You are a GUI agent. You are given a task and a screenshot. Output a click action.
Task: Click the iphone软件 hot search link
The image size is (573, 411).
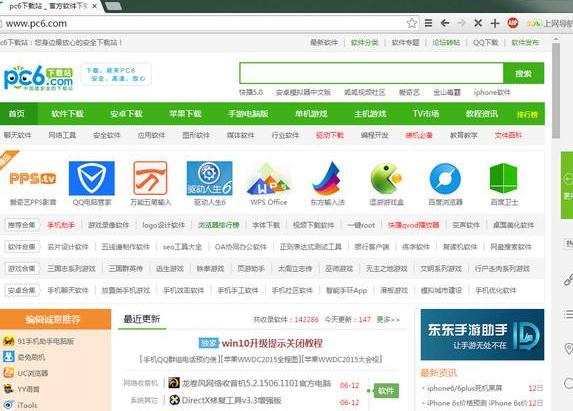pyautogui.click(x=492, y=92)
